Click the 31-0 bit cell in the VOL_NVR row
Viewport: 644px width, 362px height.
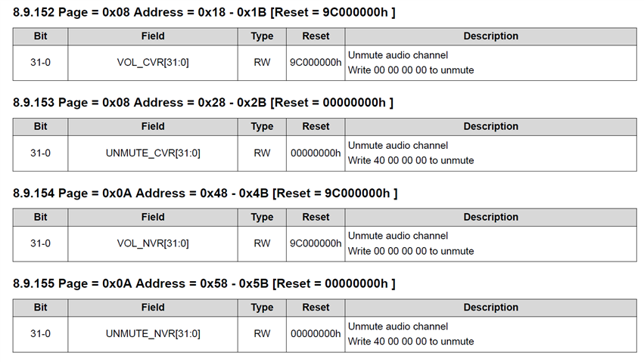coord(41,243)
